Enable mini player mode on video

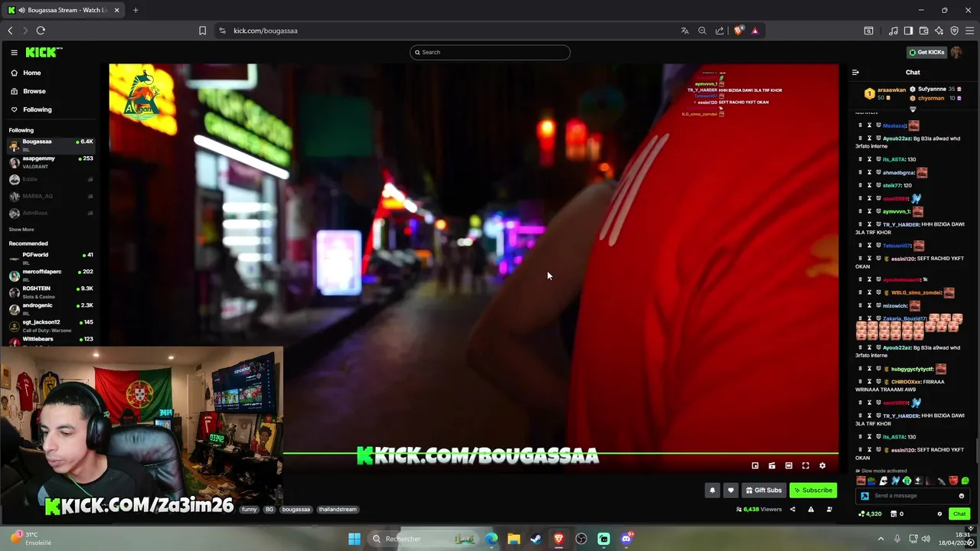[755, 465]
